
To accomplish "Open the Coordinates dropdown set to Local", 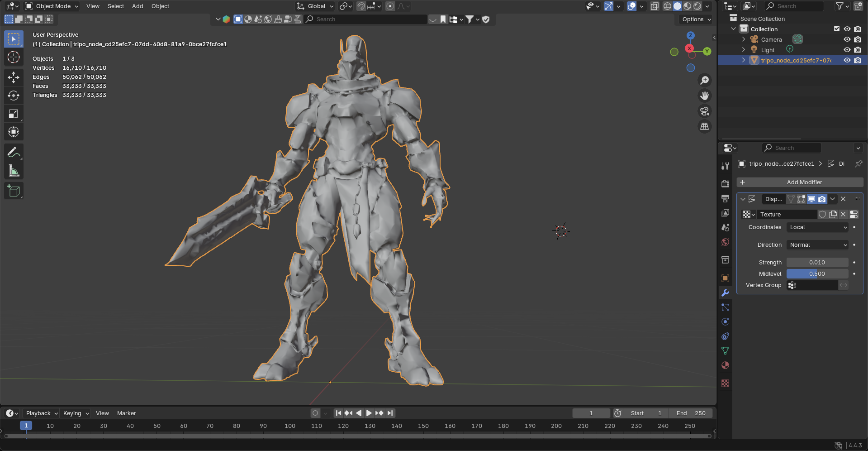I will coord(818,227).
